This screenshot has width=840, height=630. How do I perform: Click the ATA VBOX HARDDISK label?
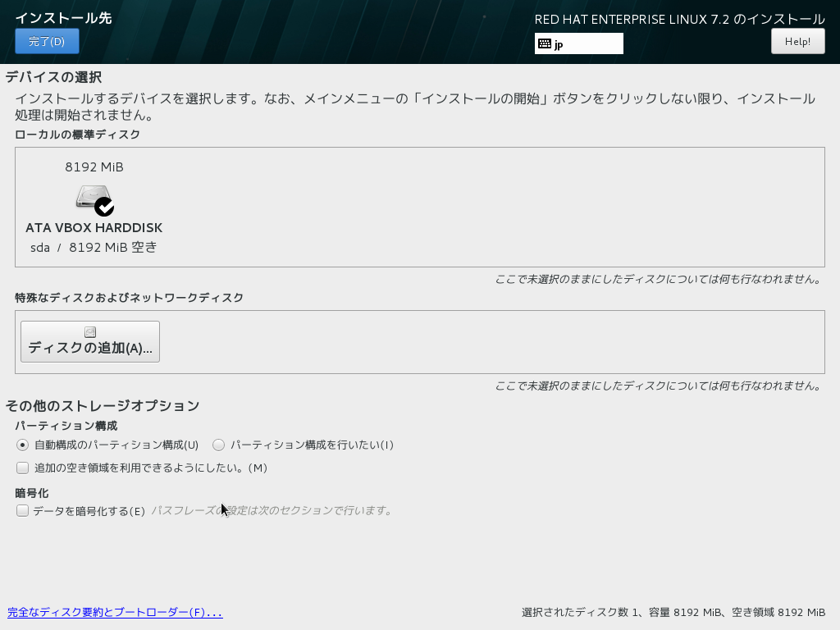pos(94,228)
